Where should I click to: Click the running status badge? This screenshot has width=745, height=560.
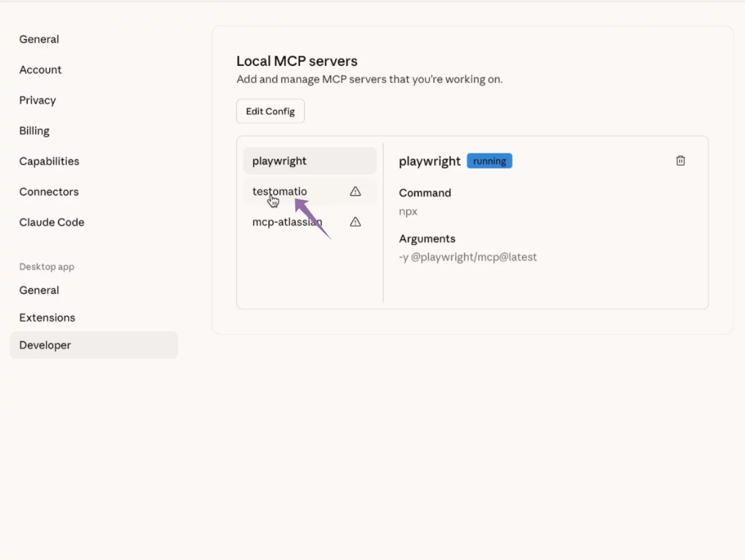(x=489, y=160)
